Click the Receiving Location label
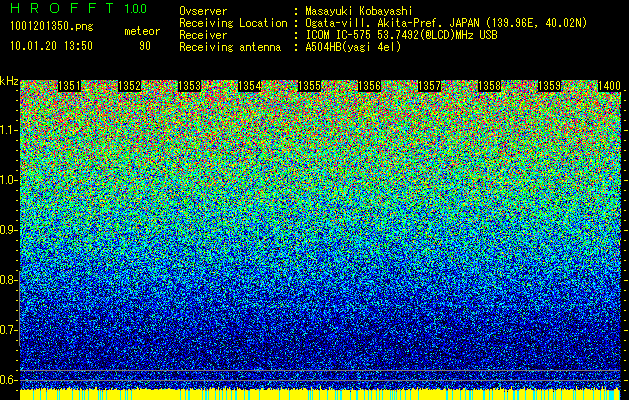The image size is (629, 400). pyautogui.click(x=233, y=23)
